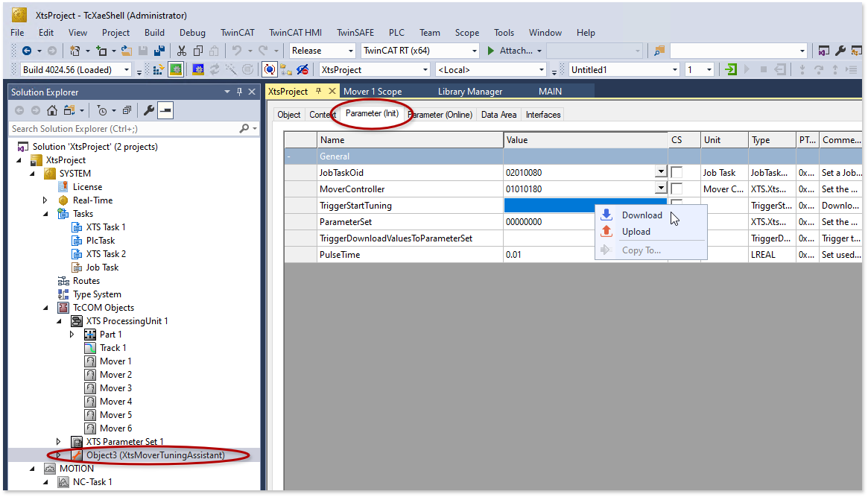Select Mover 3 in the tree
This screenshot has width=868, height=497.
(x=115, y=388)
